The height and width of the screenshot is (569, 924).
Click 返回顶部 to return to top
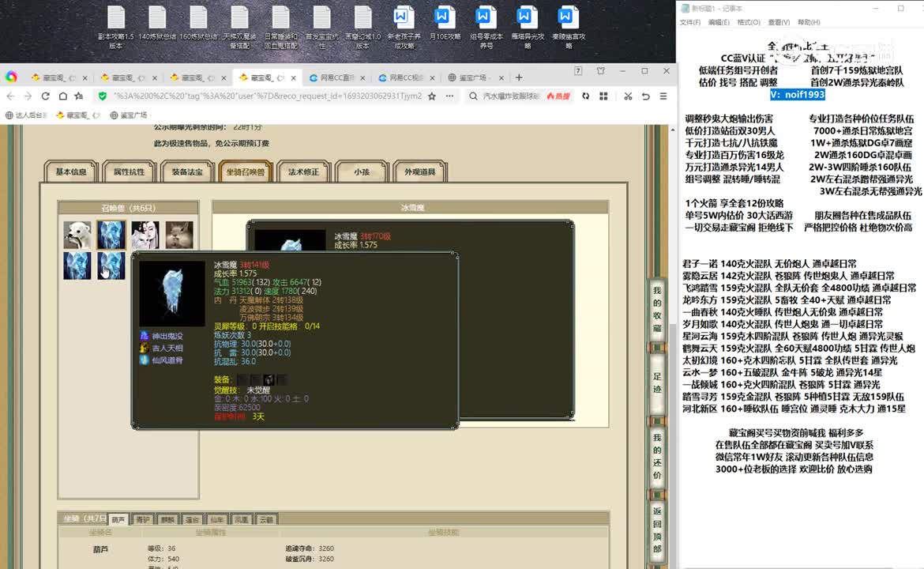pos(657,529)
